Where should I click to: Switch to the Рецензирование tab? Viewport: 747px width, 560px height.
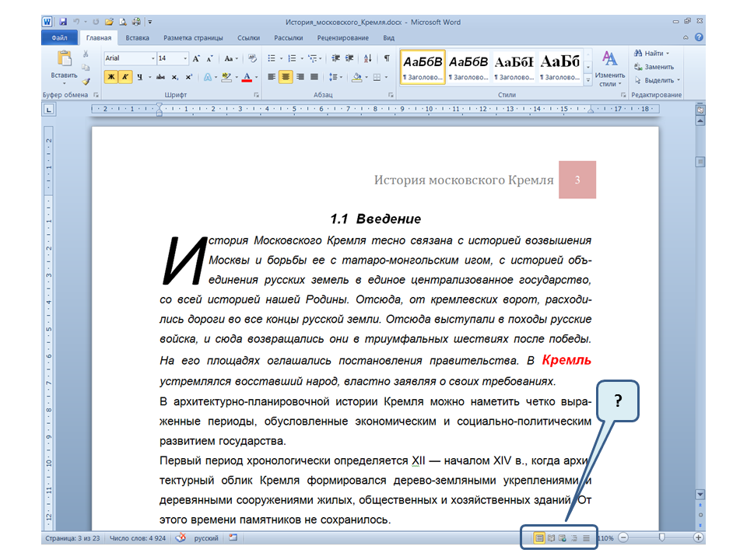342,37
